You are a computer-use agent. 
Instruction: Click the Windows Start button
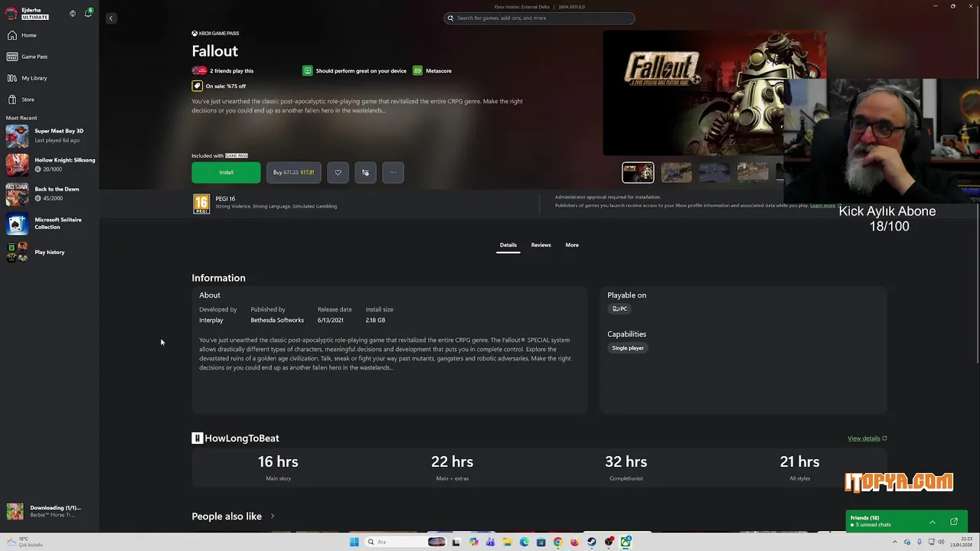[x=354, y=542]
